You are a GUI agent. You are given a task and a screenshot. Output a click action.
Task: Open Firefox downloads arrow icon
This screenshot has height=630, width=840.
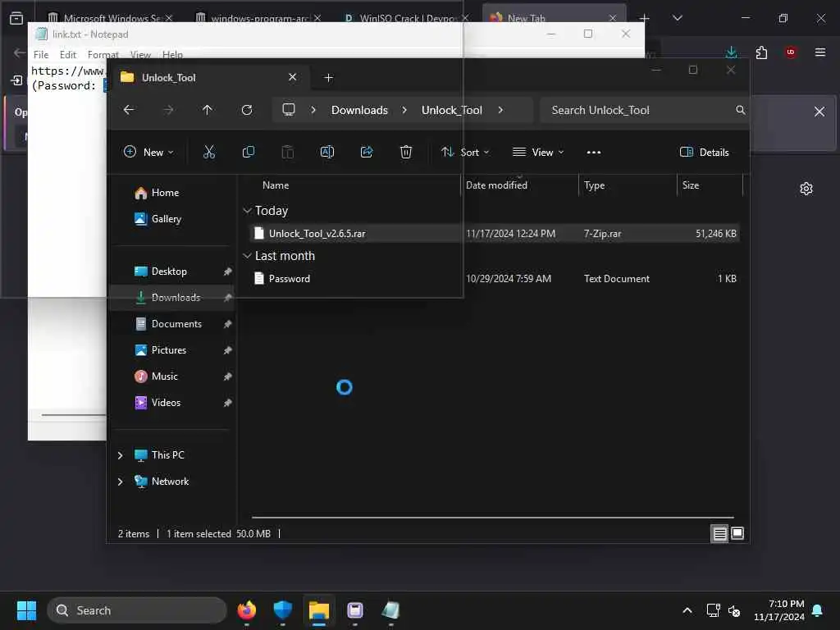coord(731,52)
